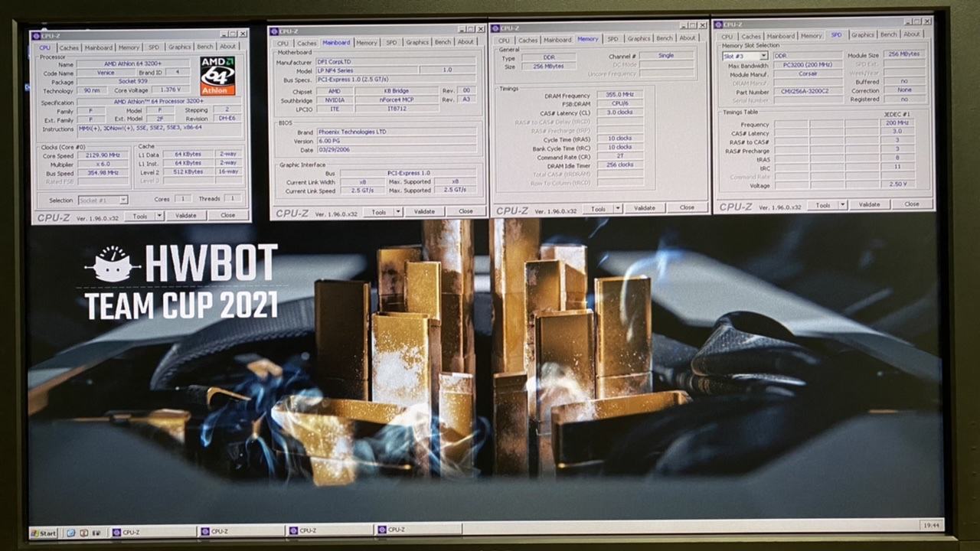Select Mainboard tab in Memory window

[557, 40]
